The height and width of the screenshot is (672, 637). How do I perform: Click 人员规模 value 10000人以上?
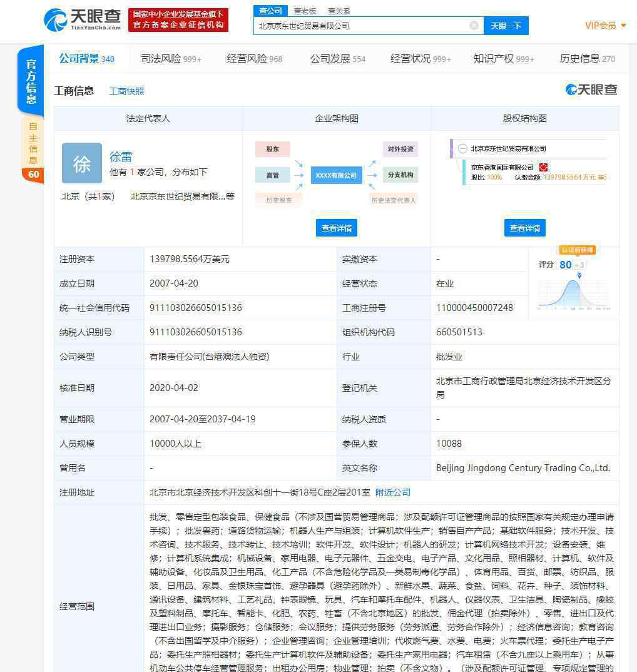coord(175,444)
